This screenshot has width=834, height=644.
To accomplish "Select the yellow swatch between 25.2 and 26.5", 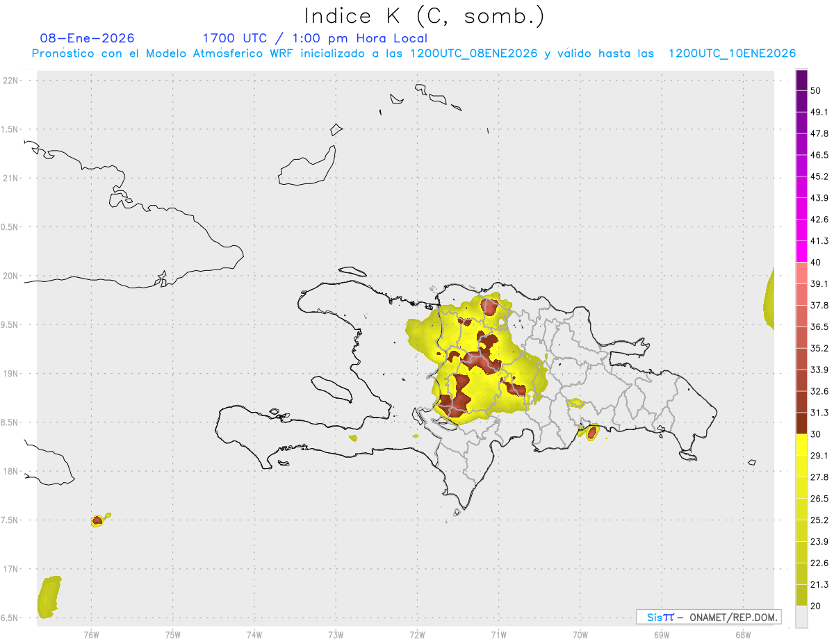I will (x=801, y=509).
